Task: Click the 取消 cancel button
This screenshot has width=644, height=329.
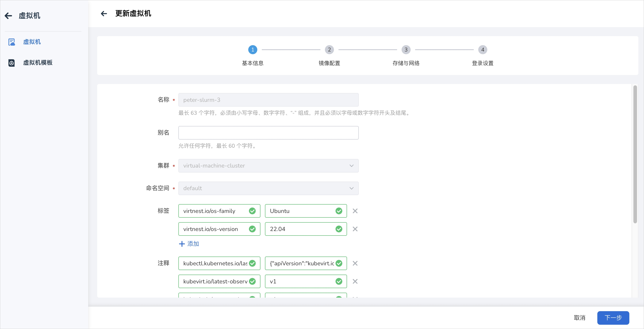Action: click(580, 317)
